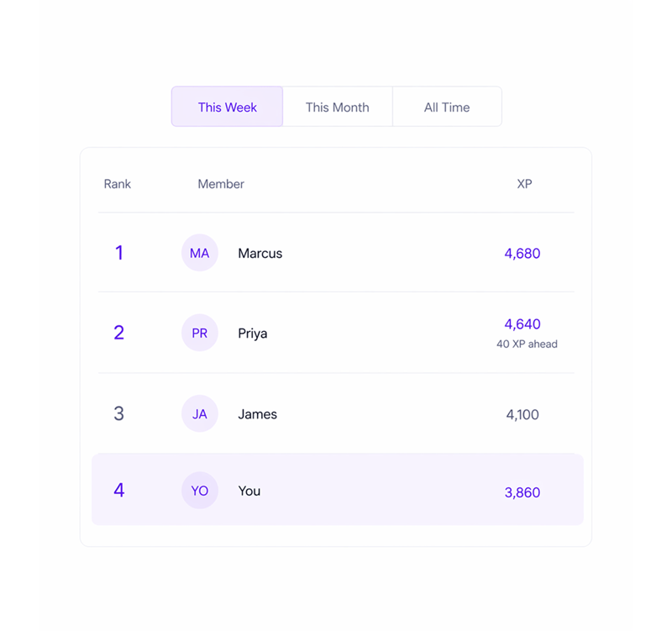Click the You member name
Screen dimensions: 672x631
click(249, 491)
